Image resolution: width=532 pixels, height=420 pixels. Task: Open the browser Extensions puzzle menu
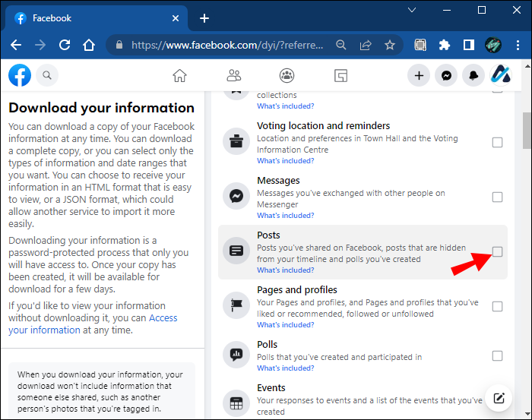point(445,45)
